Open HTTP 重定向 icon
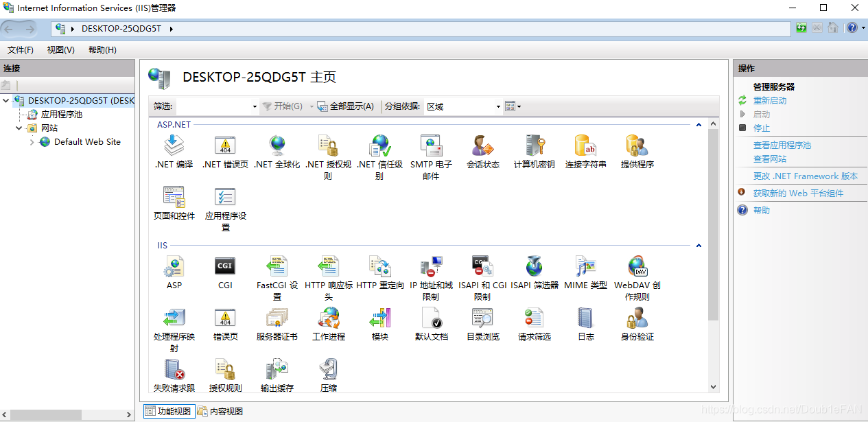 point(379,266)
